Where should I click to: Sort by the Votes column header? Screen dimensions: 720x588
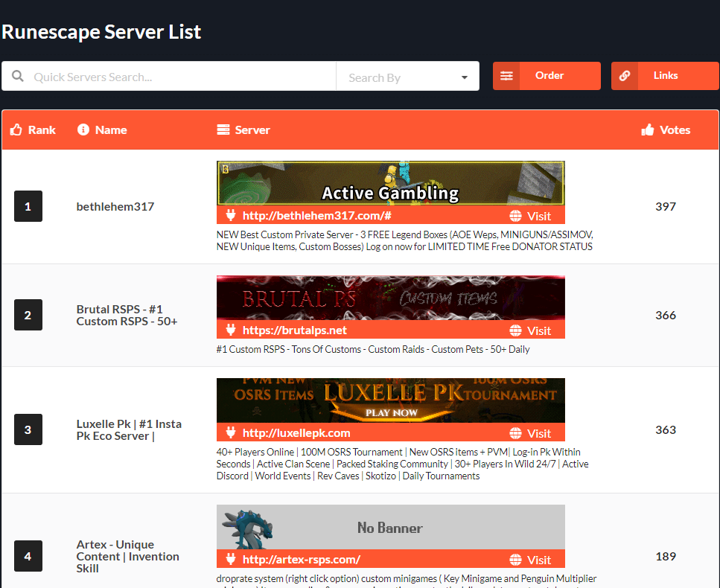tap(666, 130)
